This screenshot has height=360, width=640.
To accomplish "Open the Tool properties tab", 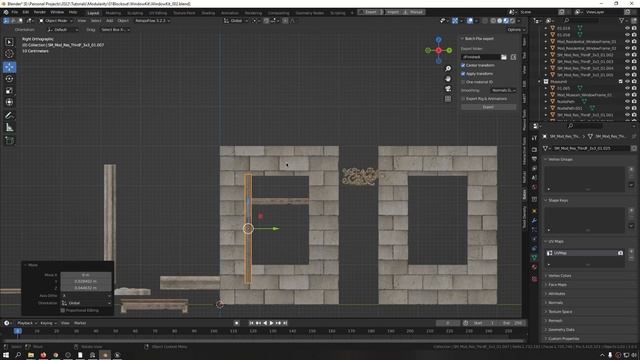I will [x=534, y=138].
